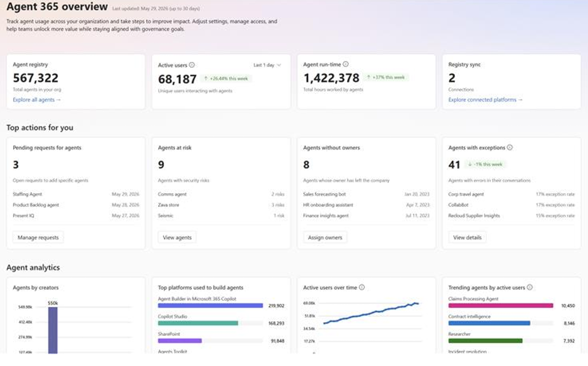The width and height of the screenshot is (588, 366).
Task: Select the Staffing Agent pending request
Action: click(x=76, y=194)
